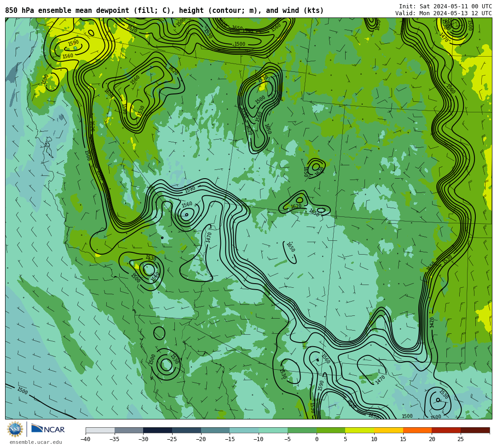Click the -30 colorbar tick label
Viewport: 497px width, 448px height.
(x=143, y=439)
